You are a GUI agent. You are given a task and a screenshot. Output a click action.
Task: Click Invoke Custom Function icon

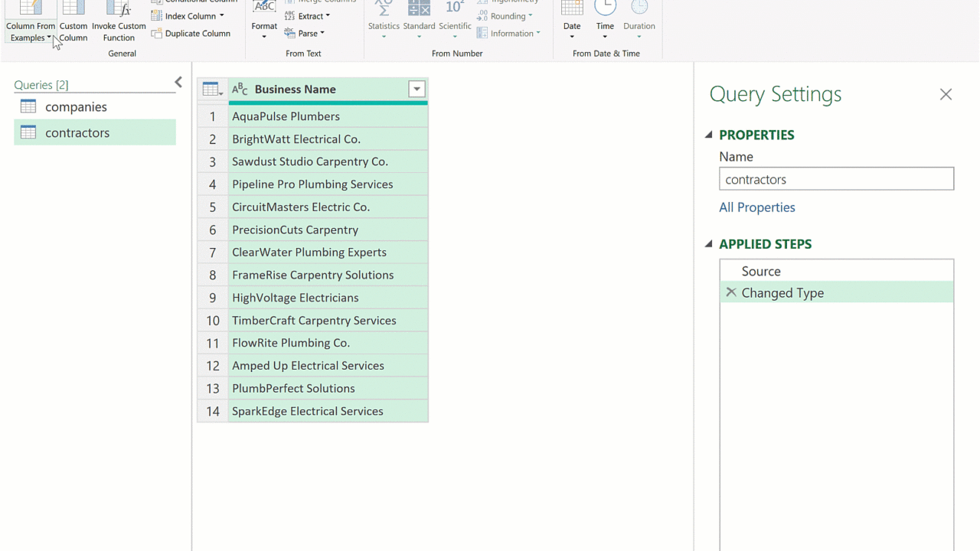(119, 11)
